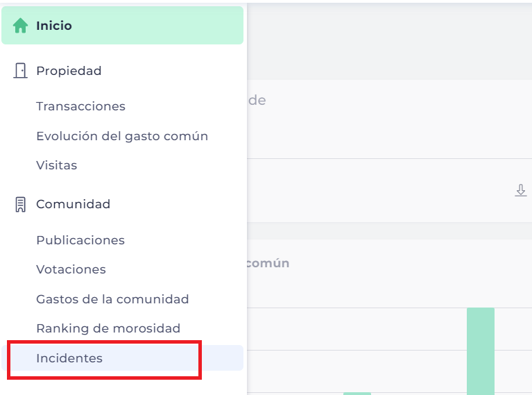Click the tall green chart bar
This screenshot has height=395, width=532.
click(x=481, y=351)
